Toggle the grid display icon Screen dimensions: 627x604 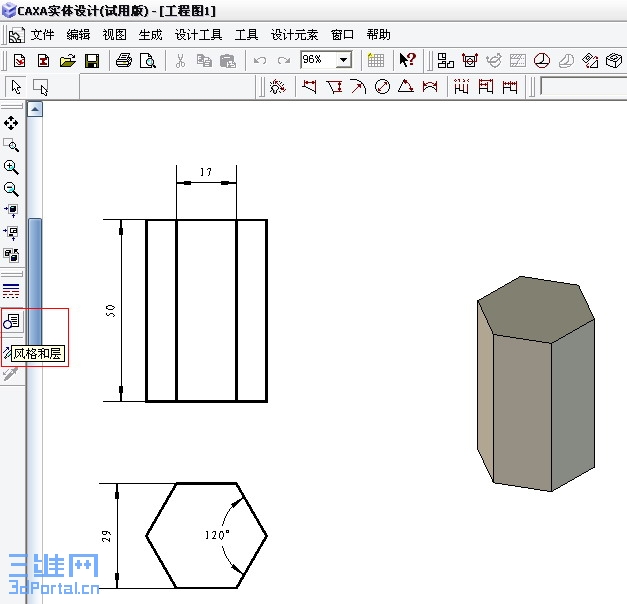[375, 61]
